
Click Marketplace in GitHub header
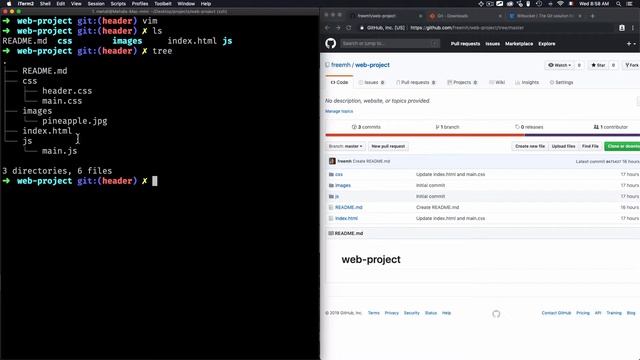pos(519,44)
